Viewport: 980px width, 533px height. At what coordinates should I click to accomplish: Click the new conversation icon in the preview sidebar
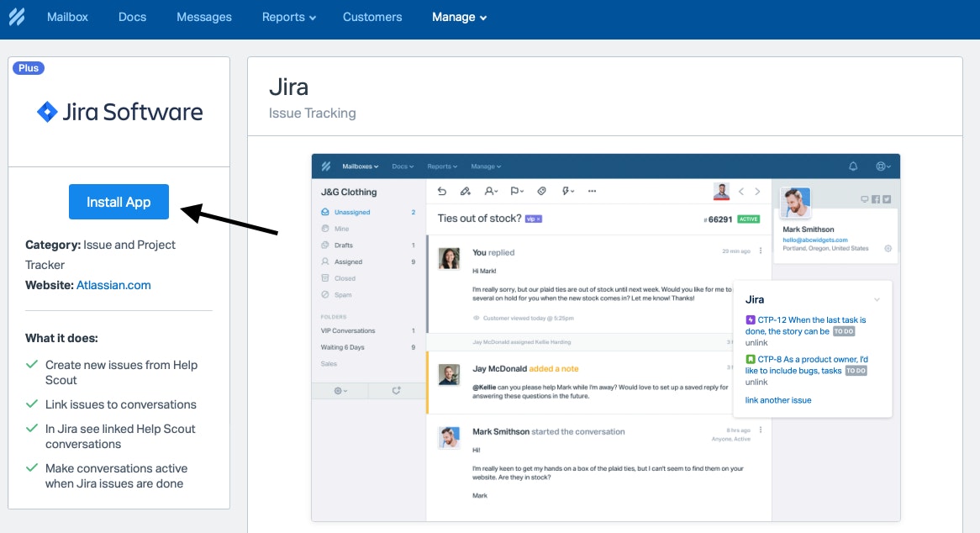click(x=396, y=391)
